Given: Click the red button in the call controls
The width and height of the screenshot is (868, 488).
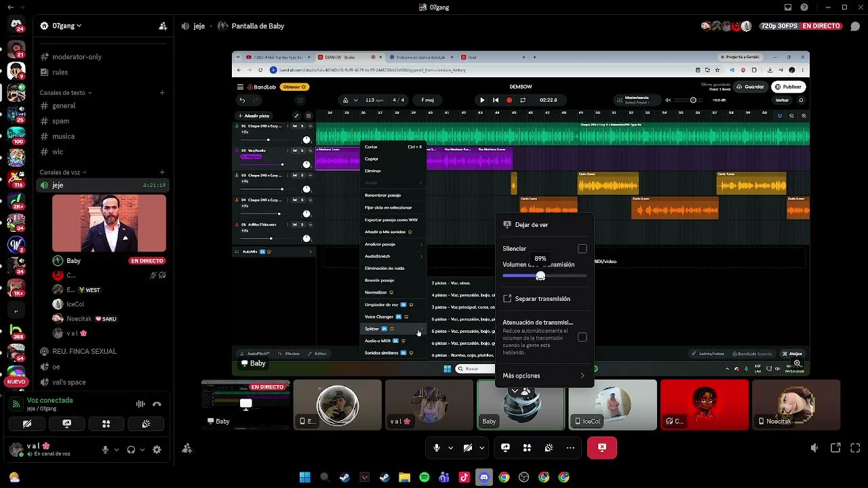Looking at the screenshot, I should tap(602, 447).
